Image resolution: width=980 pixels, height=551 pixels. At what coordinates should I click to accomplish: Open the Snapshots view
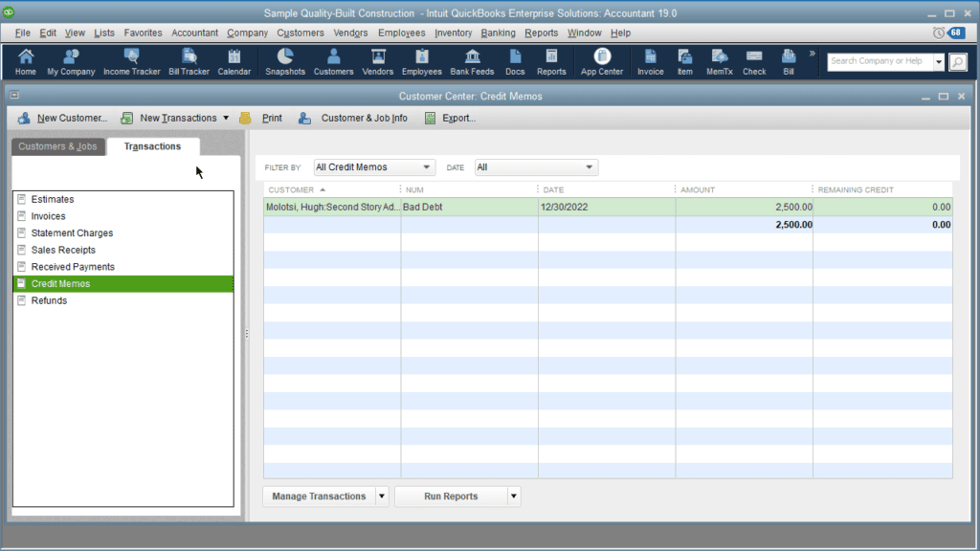tap(285, 62)
